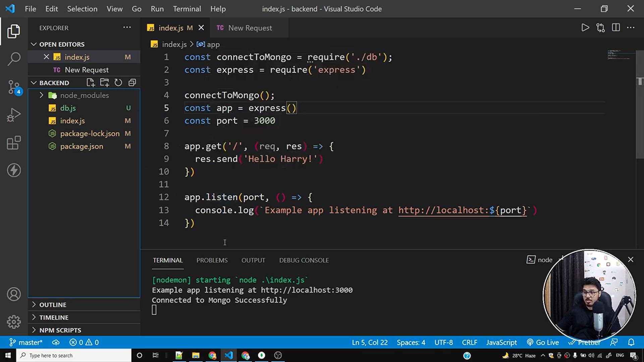Run the code with the play icon
The height and width of the screenshot is (362, 644).
click(585, 28)
